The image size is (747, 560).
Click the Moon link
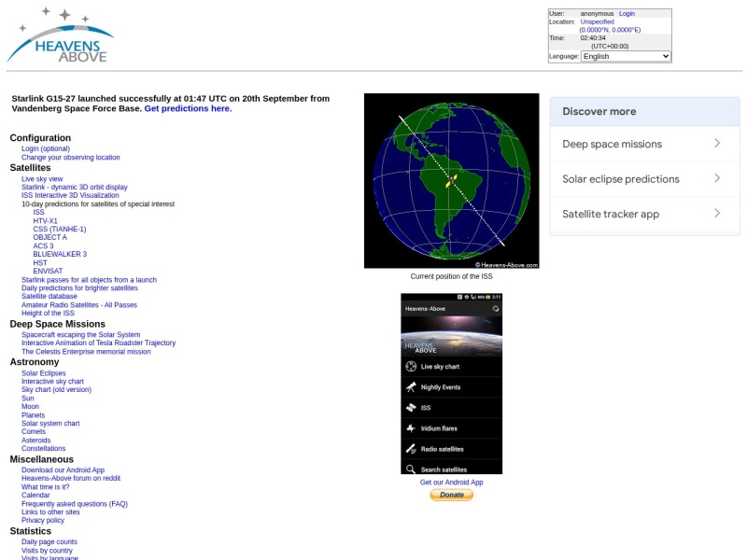30,406
